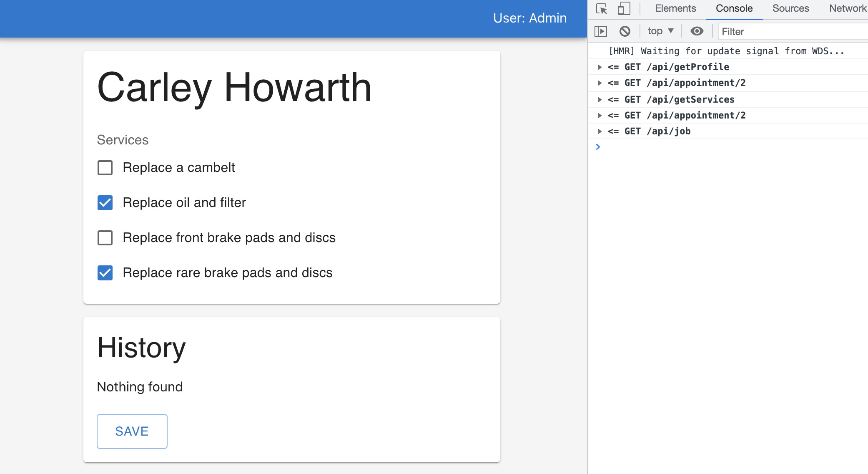The image size is (868, 474).
Task: Switch to the Elements tab
Action: (x=675, y=9)
